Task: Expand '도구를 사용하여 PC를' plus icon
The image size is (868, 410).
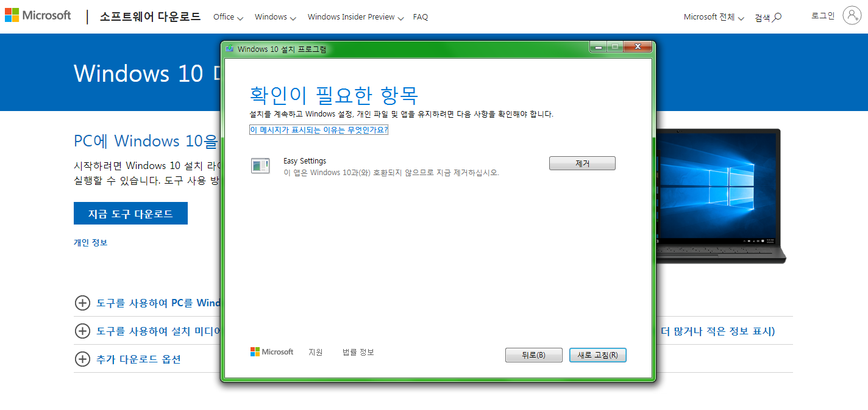Action: (82, 303)
